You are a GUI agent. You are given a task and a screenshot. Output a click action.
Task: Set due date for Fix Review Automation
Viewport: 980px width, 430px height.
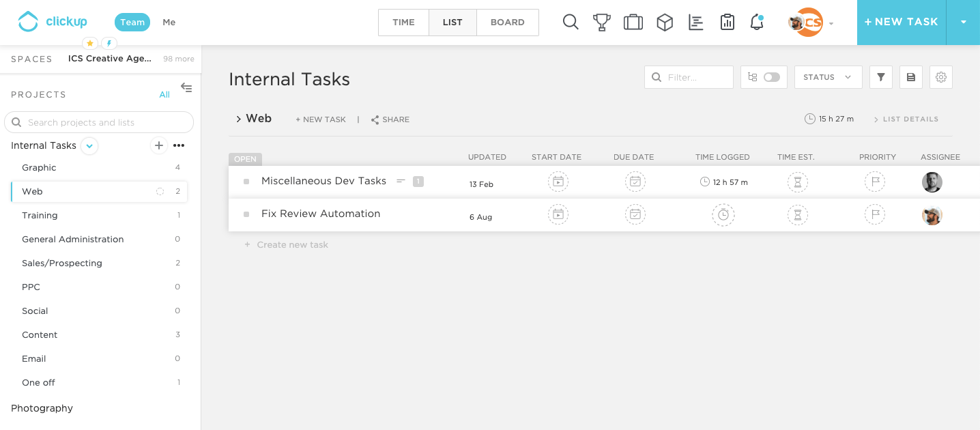(x=635, y=214)
